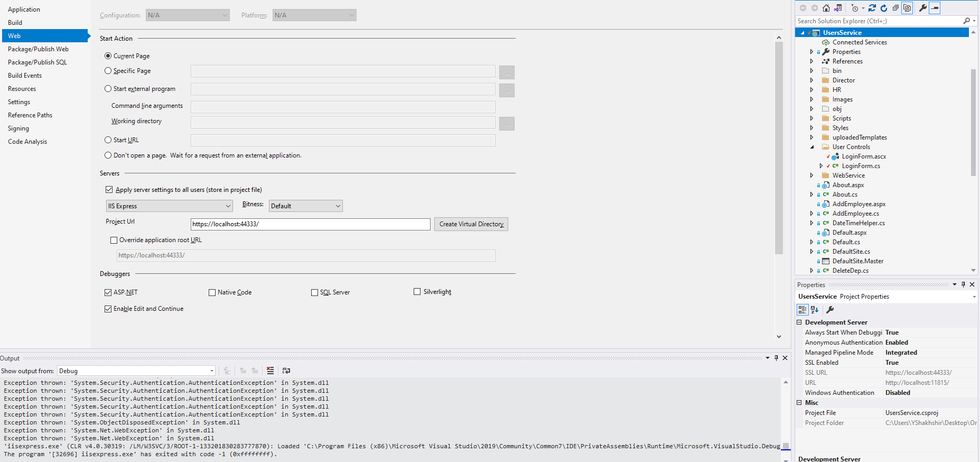The image size is (980, 462).
Task: Select the Current Page radio button
Action: 108,56
